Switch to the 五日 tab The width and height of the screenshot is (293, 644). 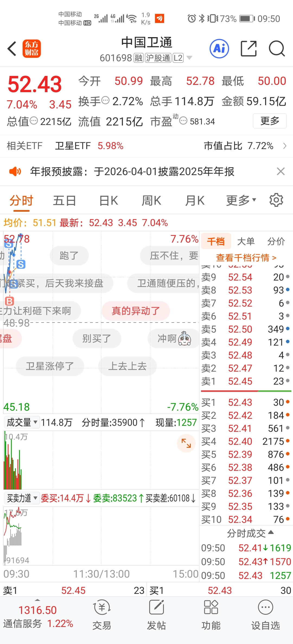tap(64, 201)
